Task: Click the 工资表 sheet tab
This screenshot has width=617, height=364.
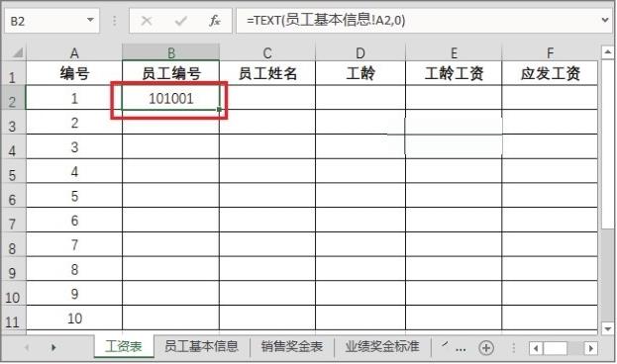Action: pyautogui.click(x=124, y=346)
